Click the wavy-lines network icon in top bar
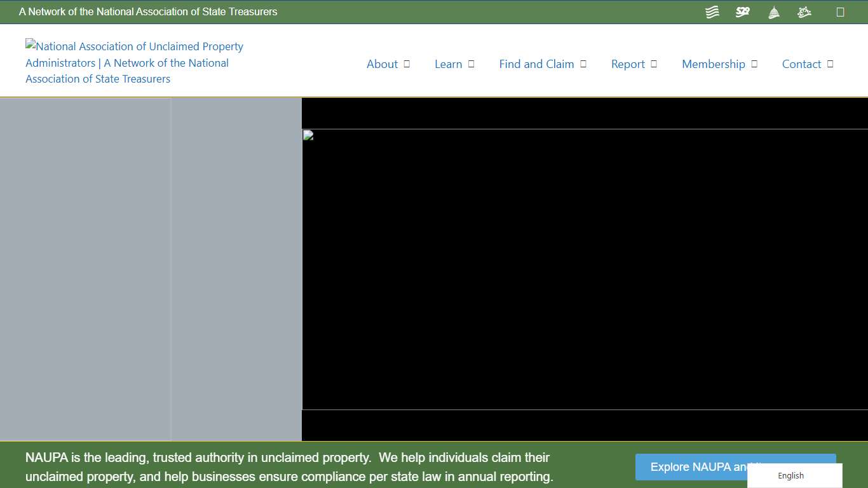 (712, 11)
